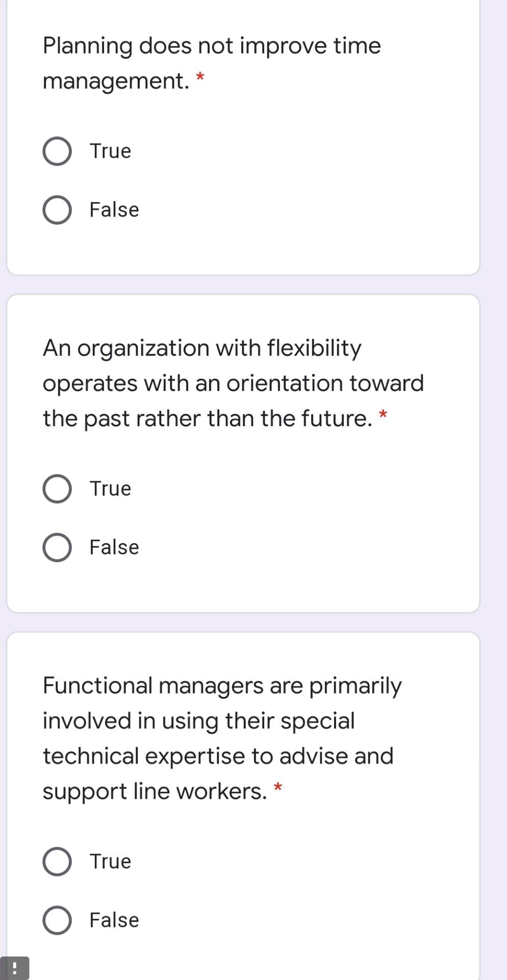Select False radio circle for planning question
This screenshot has width=507, height=980.
tap(57, 210)
